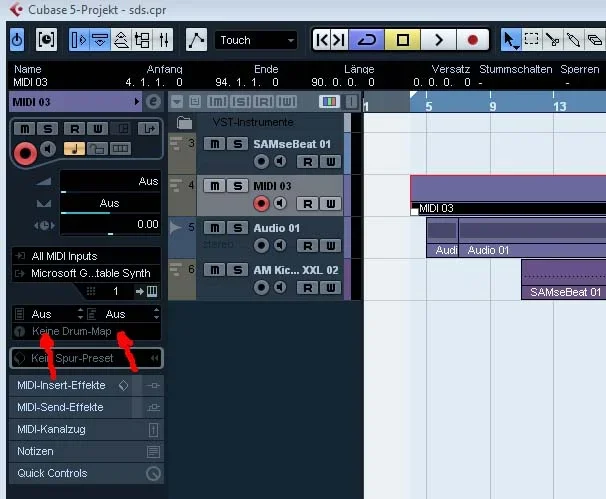606x499 pixels.
Task: Click the Inspector record enable button
Action: point(25,153)
